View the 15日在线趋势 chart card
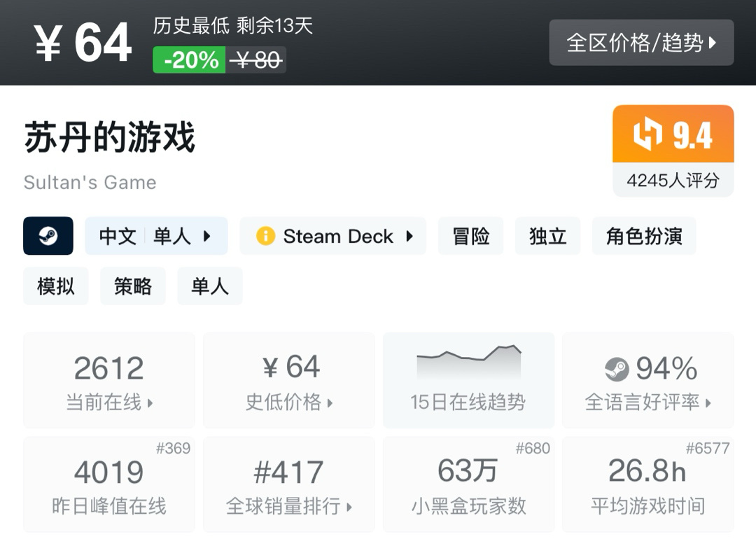The height and width of the screenshot is (539, 756). [468, 380]
